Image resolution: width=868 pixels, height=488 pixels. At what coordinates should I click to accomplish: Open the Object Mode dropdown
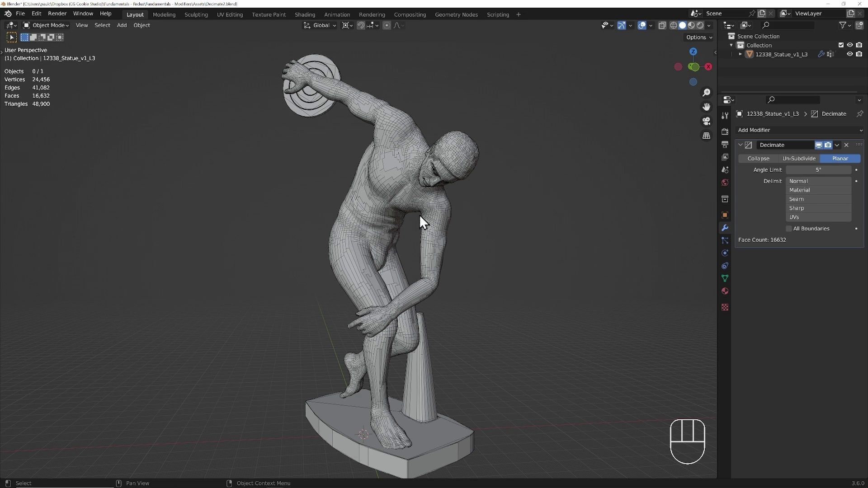click(x=46, y=25)
